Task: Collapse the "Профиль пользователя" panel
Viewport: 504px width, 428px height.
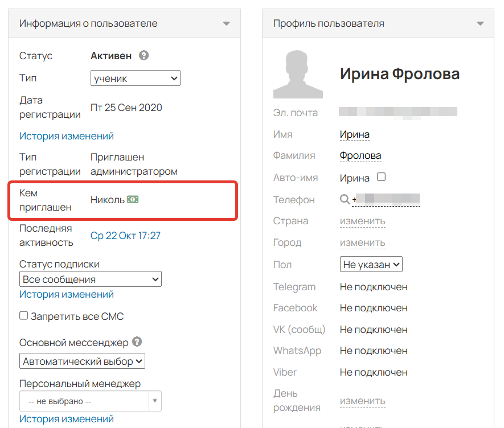Action: click(x=480, y=23)
